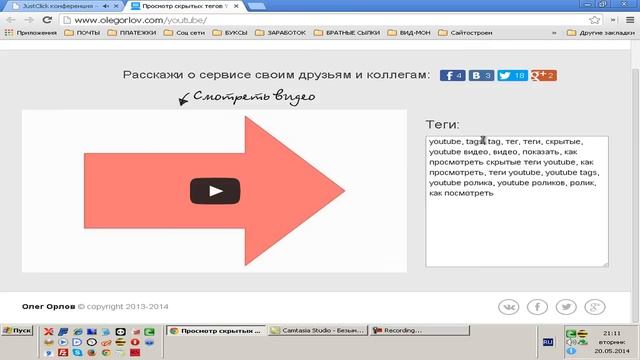Mute audio icon on JustClick tab

pos(106,6)
